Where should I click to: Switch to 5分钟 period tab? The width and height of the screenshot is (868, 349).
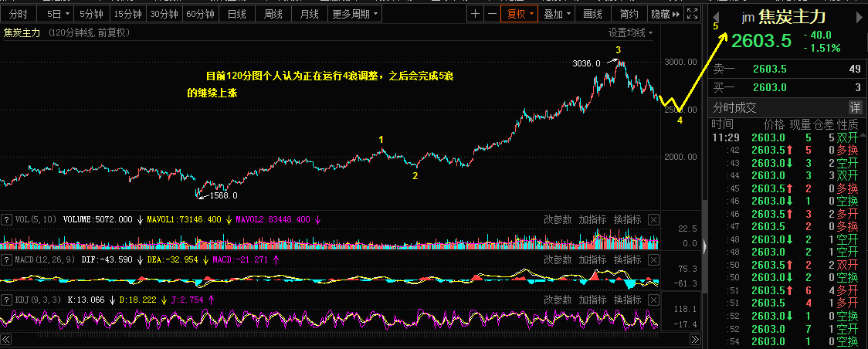[91, 14]
